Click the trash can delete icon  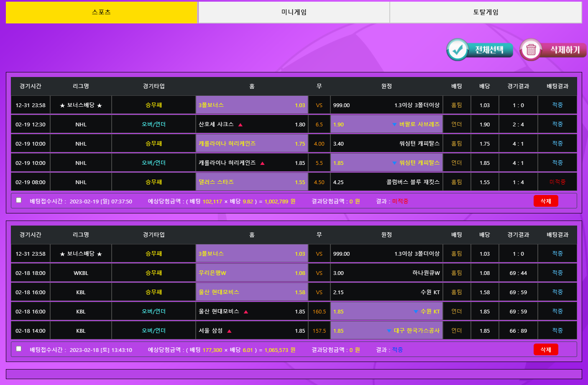(531, 50)
